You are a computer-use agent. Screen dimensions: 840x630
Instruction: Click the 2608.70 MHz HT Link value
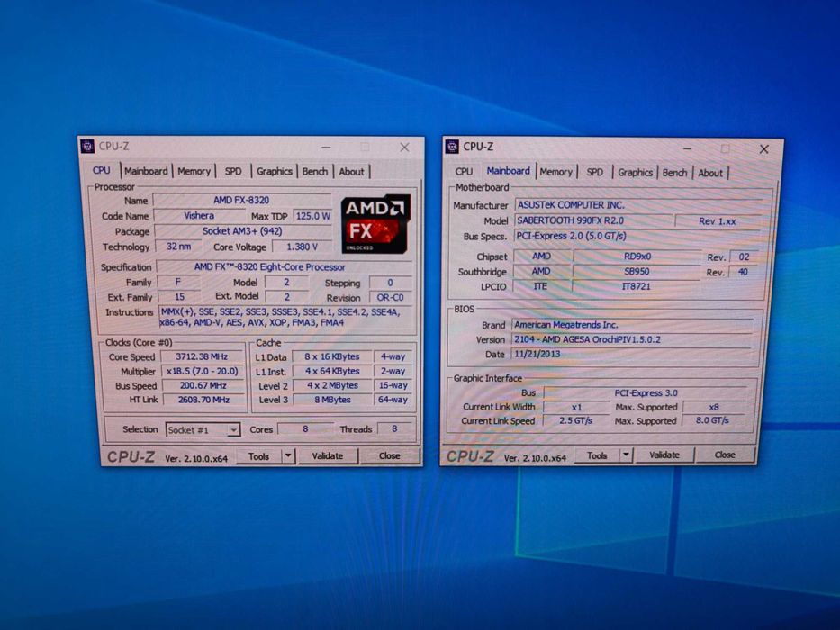pyautogui.click(x=203, y=400)
